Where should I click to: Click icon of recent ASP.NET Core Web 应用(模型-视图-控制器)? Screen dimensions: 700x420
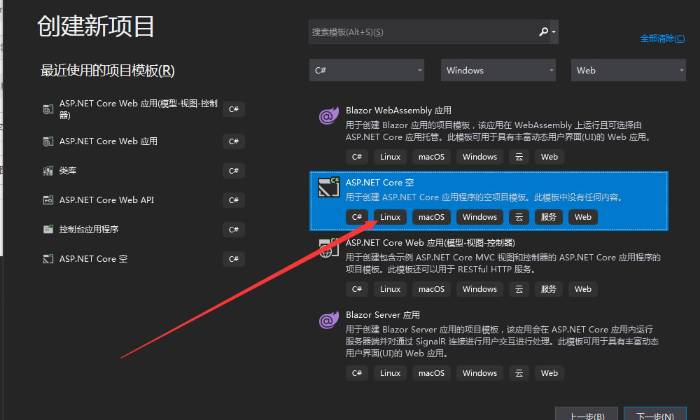point(48,109)
